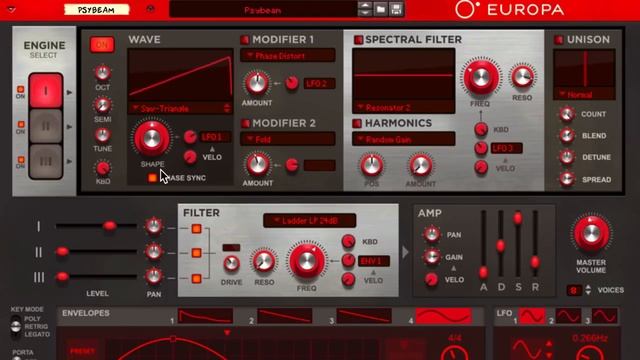640x360 pixels.
Task: Click the save patch floppy icon
Action: (x=396, y=9)
